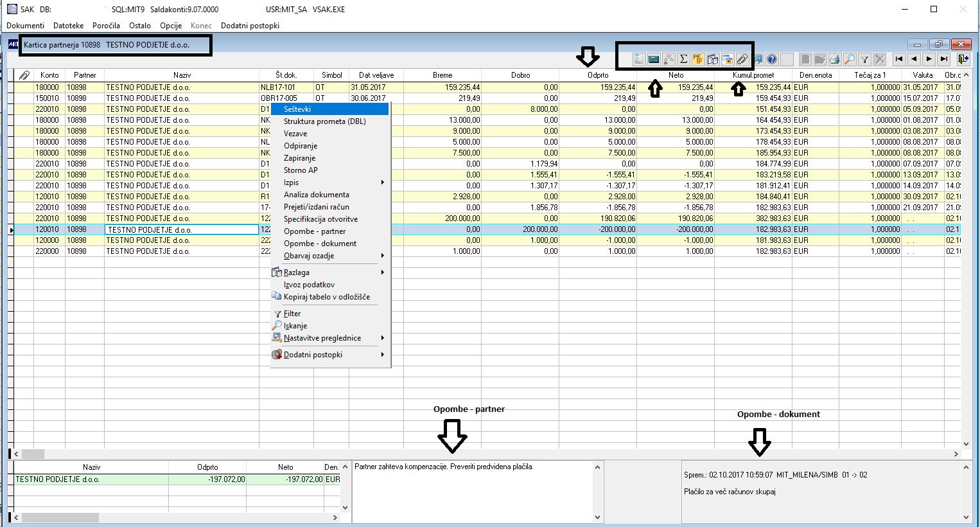Click the printer icon in toolbar
This screenshot has height=527, width=980.
point(834,59)
